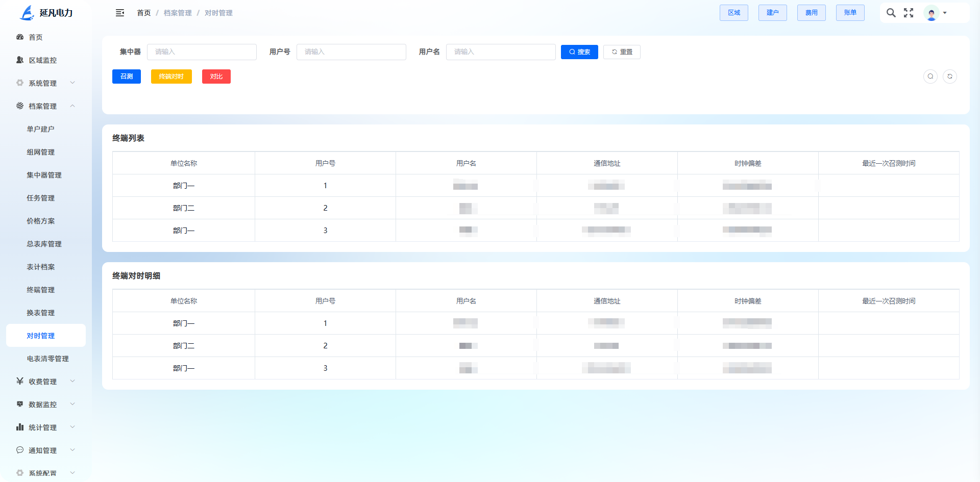
Task: Select 终端管理 menu item
Action: [41, 290]
